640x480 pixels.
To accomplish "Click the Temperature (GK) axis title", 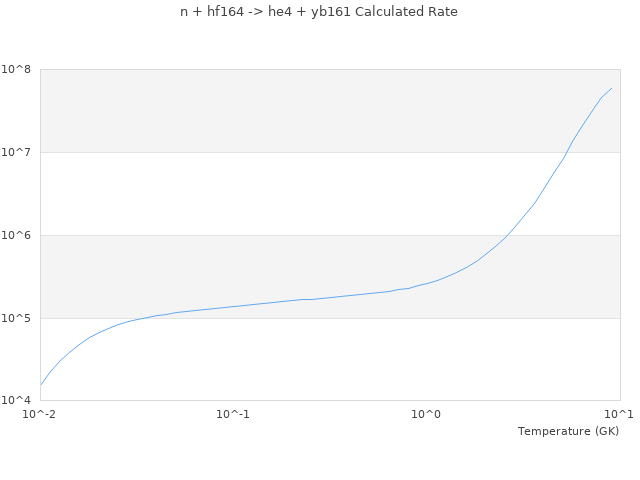I will (568, 431).
